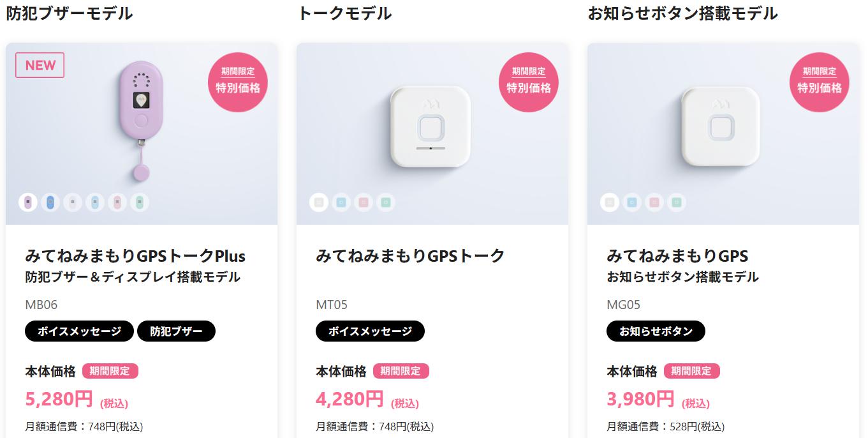Click the ボイスメッセージ tag on MT05
Viewport: 868px width, 438px height.
(x=370, y=331)
